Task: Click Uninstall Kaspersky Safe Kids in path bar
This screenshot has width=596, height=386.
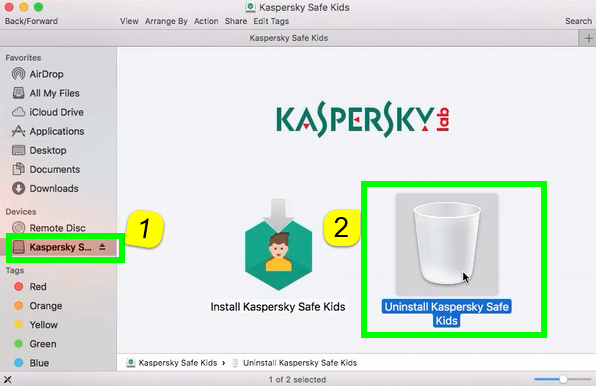Action: point(295,362)
